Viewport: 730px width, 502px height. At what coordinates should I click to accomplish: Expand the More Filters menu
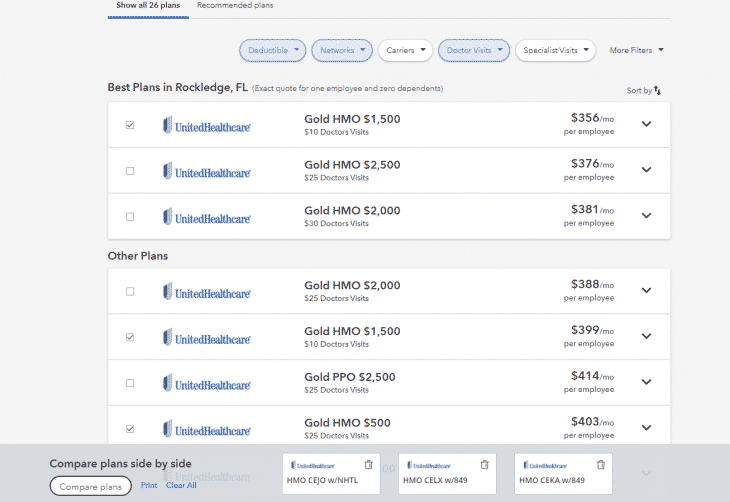coord(636,50)
